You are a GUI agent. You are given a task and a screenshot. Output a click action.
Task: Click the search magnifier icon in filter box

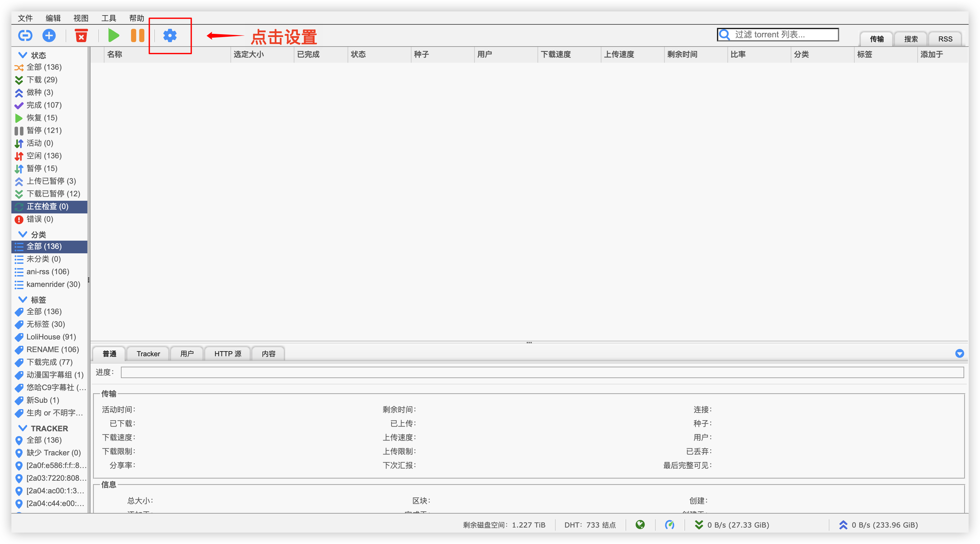[x=725, y=35]
